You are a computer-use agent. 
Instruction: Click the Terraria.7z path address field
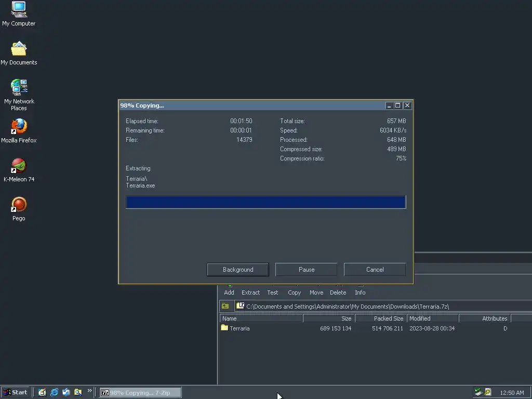pos(383,307)
